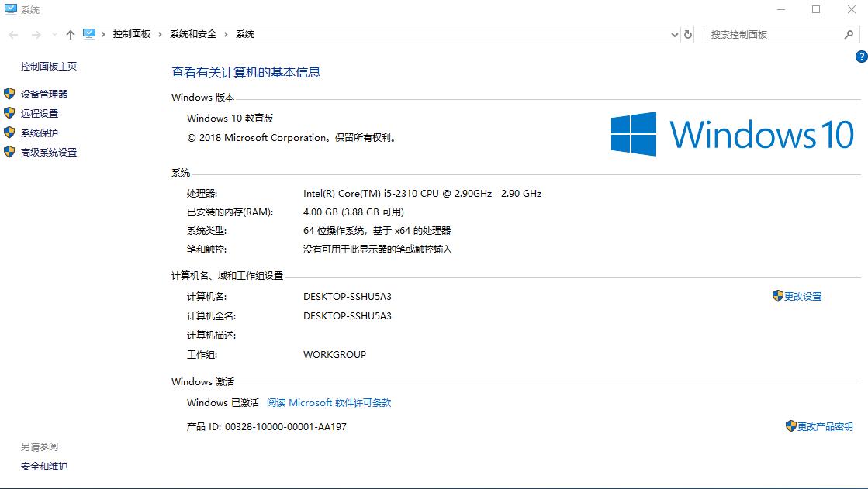Open 高级系统设置 from the sidebar
This screenshot has width=868, height=489.
49,152
